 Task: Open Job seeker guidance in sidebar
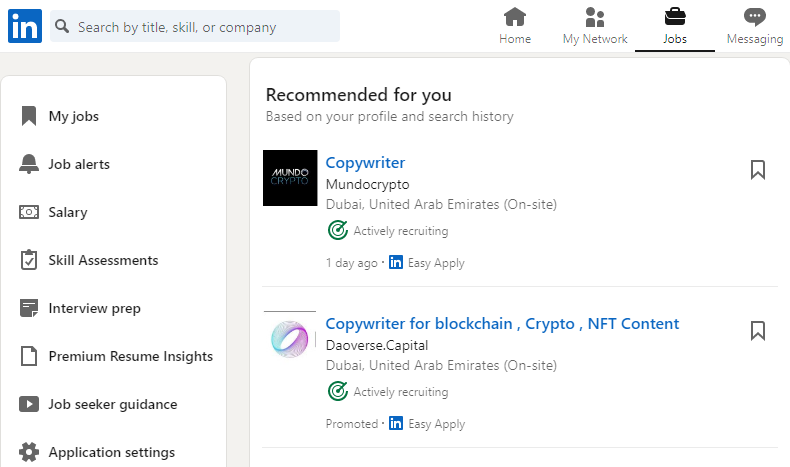(x=113, y=405)
